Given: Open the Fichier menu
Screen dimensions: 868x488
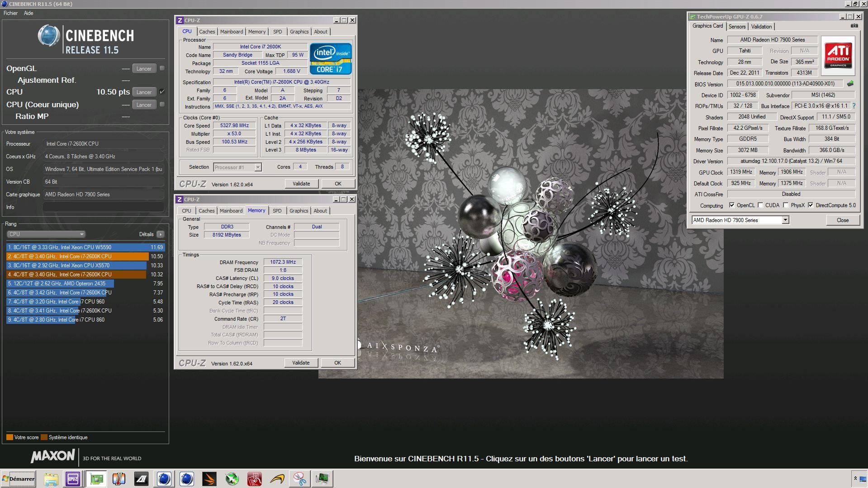Looking at the screenshot, I should pyautogui.click(x=10, y=13).
